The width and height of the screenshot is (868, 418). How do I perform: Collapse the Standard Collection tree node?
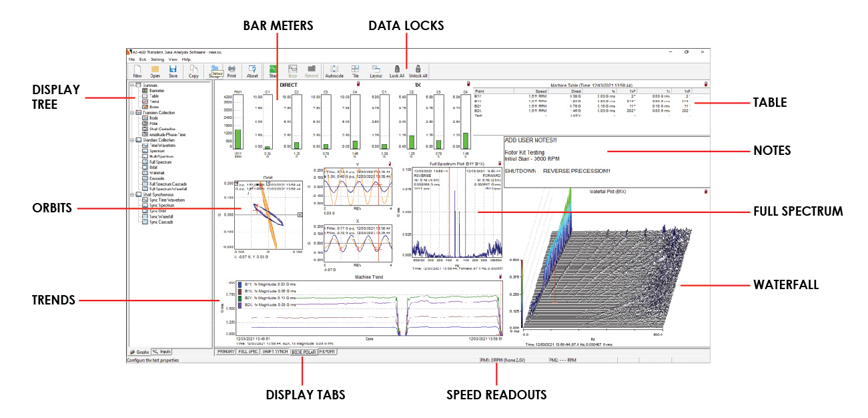[132, 140]
